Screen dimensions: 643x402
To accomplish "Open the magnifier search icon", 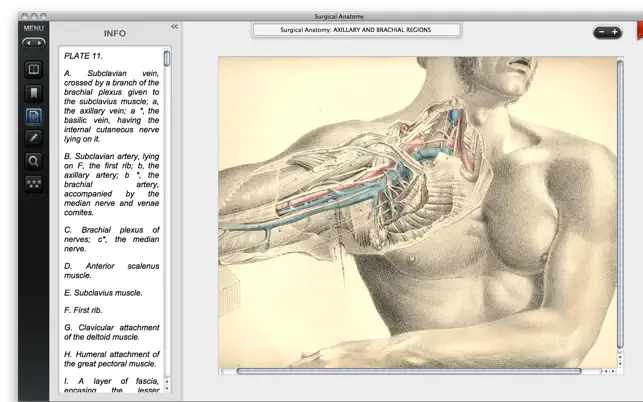I will (34, 161).
